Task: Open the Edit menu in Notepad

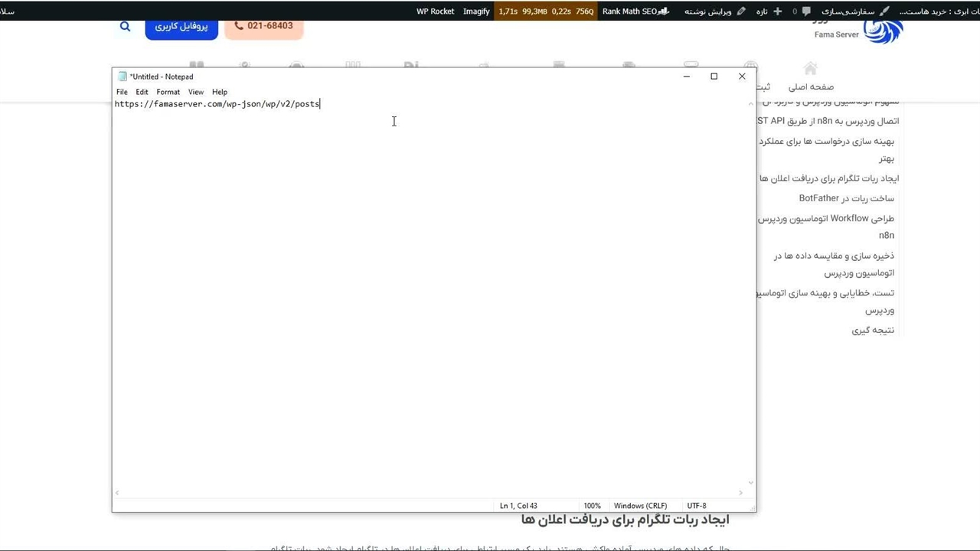Action: point(142,92)
